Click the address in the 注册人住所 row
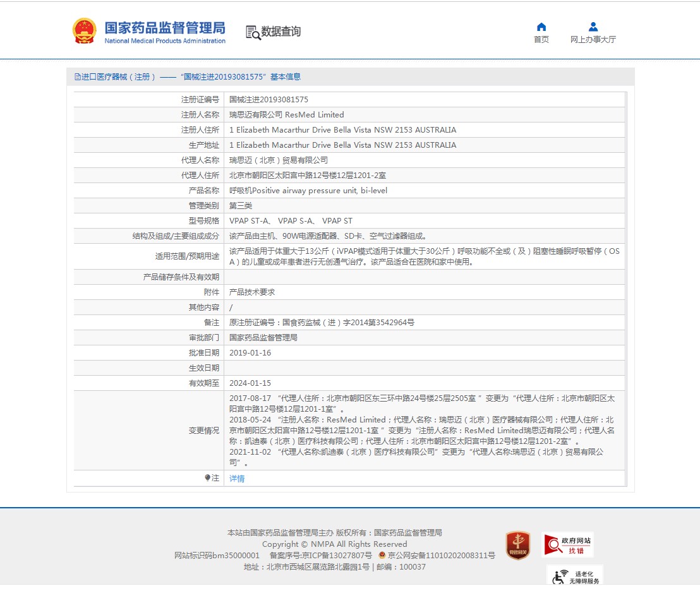Image resolution: width=700 pixels, height=598 pixels. click(343, 130)
